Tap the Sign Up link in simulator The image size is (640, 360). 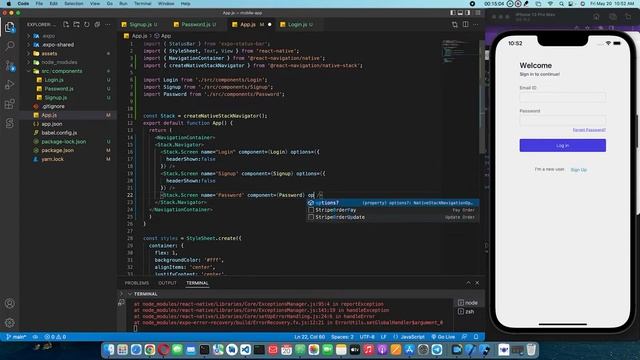click(578, 170)
